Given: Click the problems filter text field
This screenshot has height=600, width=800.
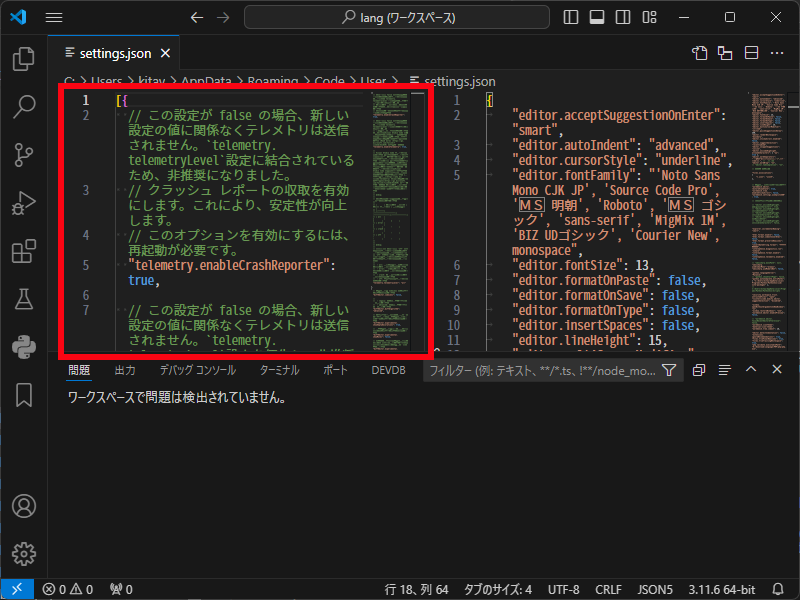Looking at the screenshot, I should pyautogui.click(x=542, y=370).
